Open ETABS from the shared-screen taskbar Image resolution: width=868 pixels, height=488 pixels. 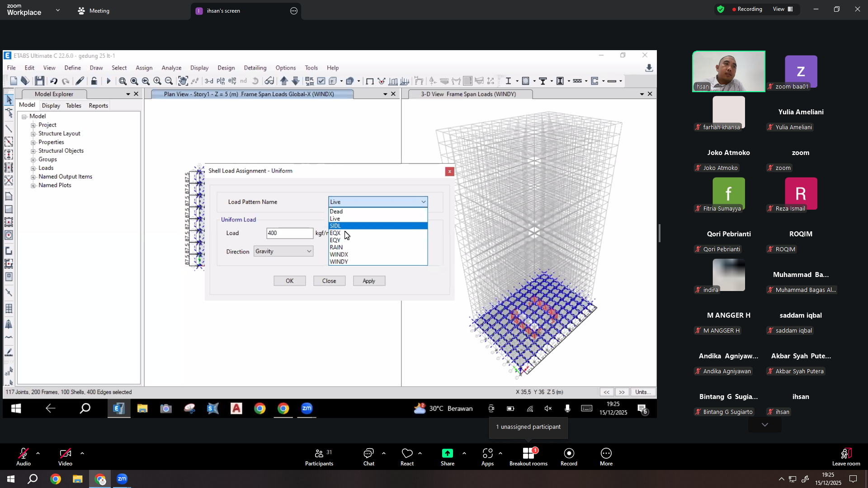pyautogui.click(x=119, y=408)
